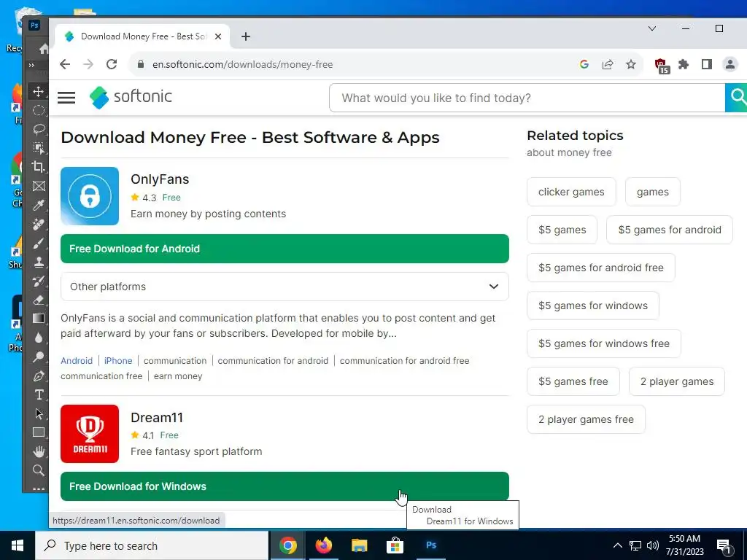Share this page via Chrome share icon
The image size is (747, 560).
tap(608, 64)
